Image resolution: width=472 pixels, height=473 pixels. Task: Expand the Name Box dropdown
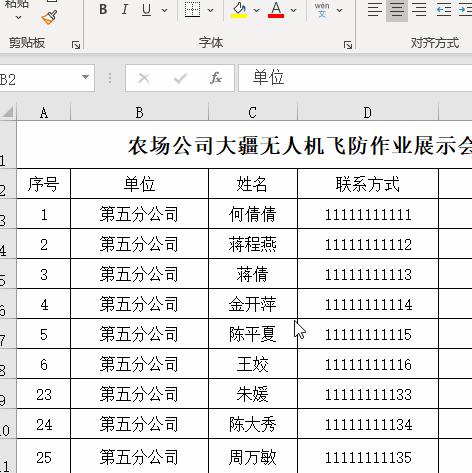[x=85, y=77]
